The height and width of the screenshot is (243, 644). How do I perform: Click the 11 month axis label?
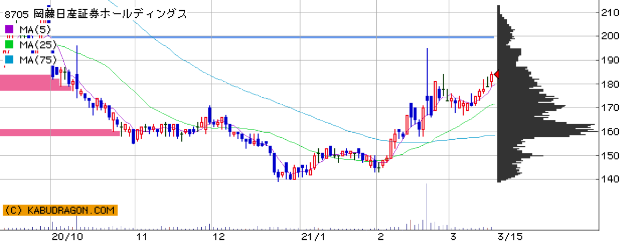point(142,237)
